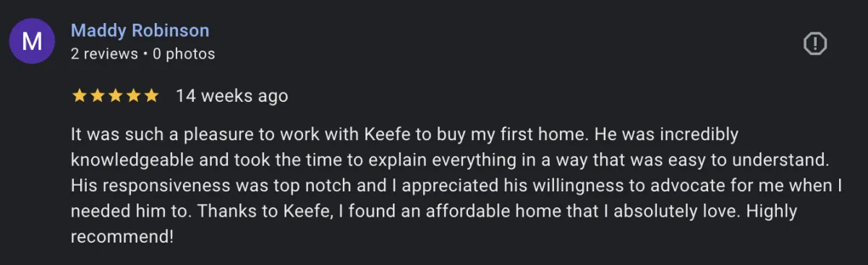The image size is (868, 265).
Task: Click the final word "recommend!"
Action: [122, 238]
